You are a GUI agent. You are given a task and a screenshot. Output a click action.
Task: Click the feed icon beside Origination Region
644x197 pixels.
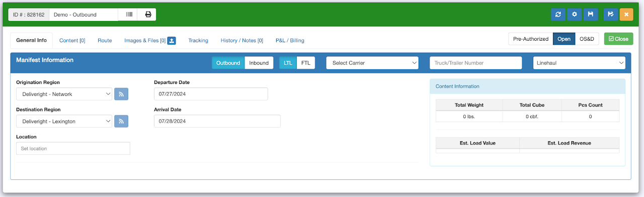[121, 94]
